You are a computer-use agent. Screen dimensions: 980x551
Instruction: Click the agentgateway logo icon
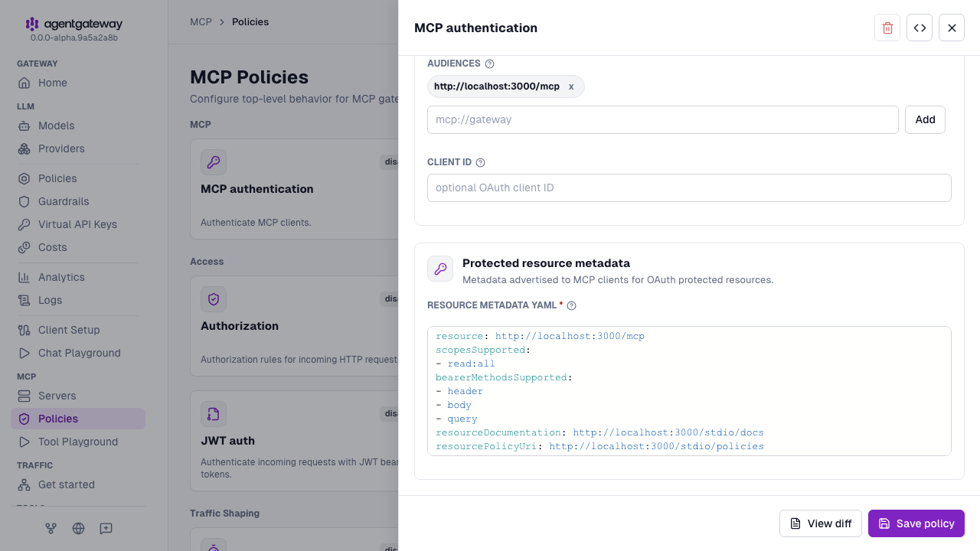tap(32, 24)
